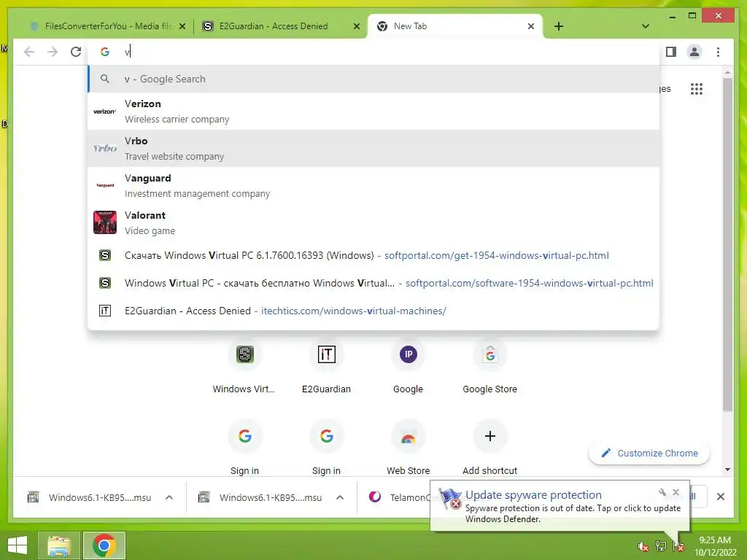Close the E2Guardian tab
The image size is (747, 560).
[356, 27]
